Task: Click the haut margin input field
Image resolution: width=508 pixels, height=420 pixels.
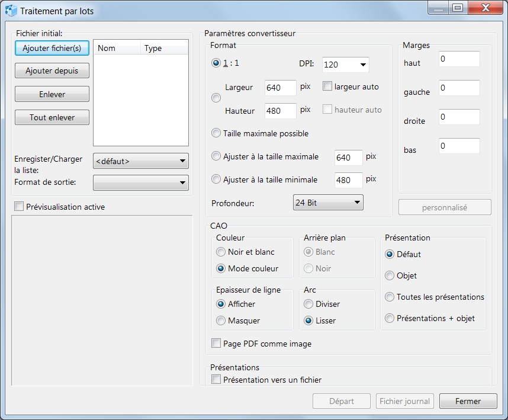Action: click(x=459, y=59)
